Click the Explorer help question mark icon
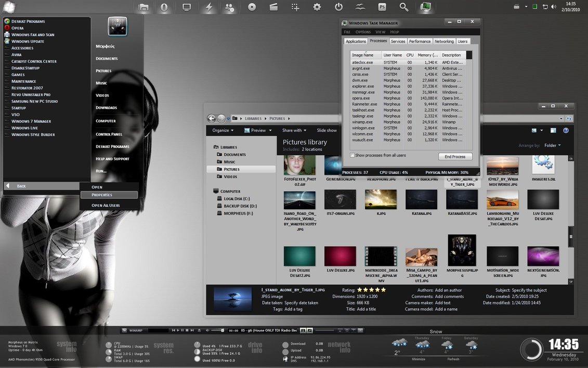588x368 pixels. tap(566, 131)
